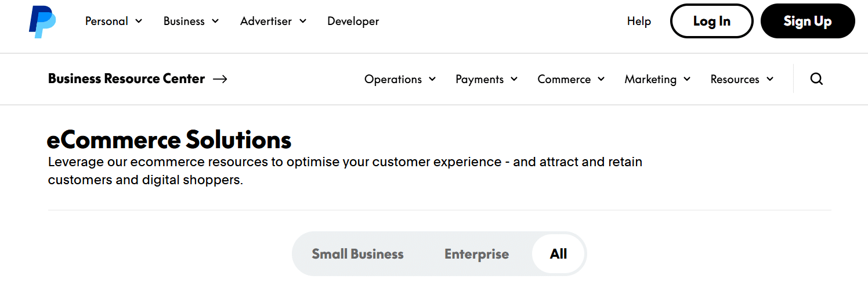This screenshot has width=868, height=290.
Task: Open the Developer menu item
Action: point(353,22)
